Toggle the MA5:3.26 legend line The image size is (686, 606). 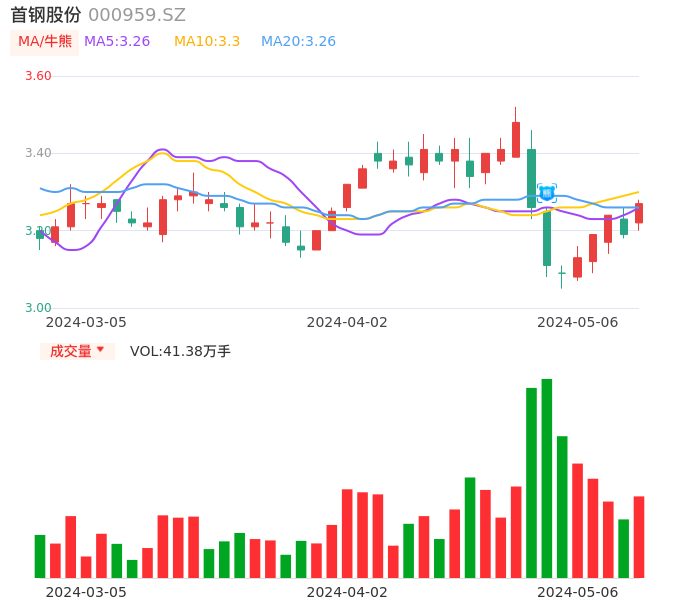point(117,42)
